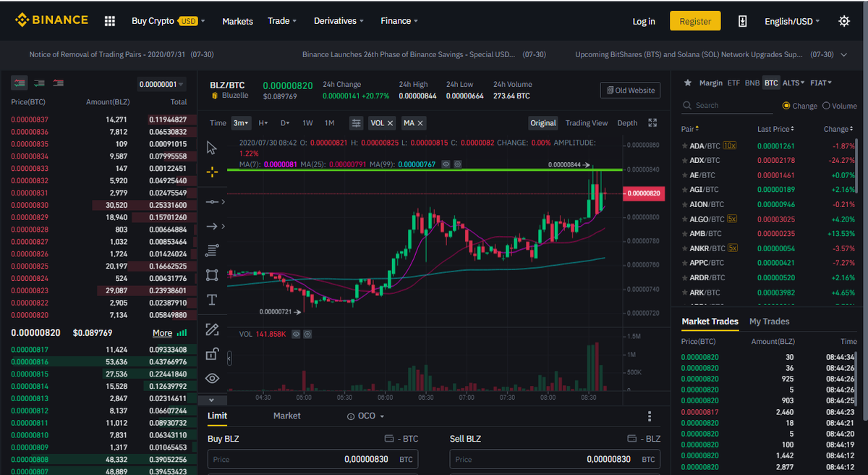Show buy orders only view
868x475 pixels.
39,83
